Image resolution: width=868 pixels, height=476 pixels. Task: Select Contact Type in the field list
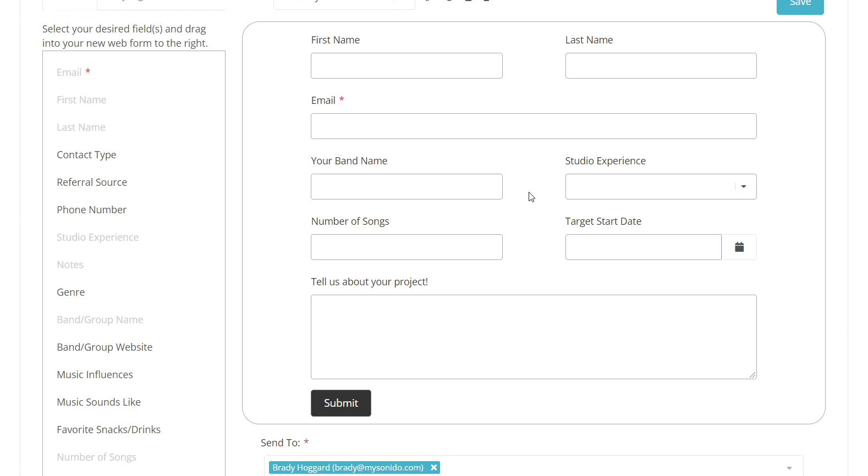[x=86, y=155]
